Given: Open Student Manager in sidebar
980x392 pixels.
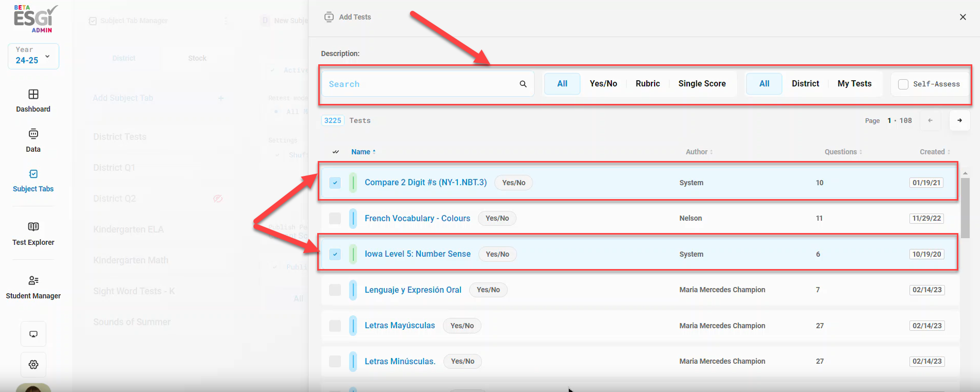Looking at the screenshot, I should coord(33,288).
